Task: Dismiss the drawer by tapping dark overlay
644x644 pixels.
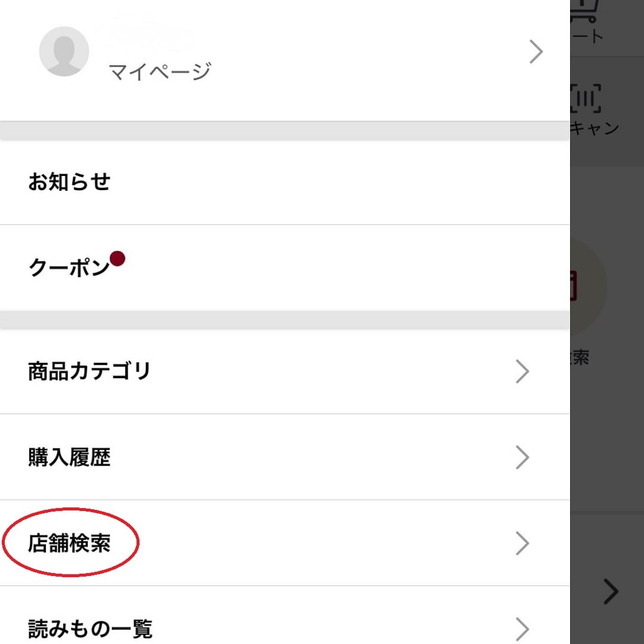Action: (x=607, y=452)
